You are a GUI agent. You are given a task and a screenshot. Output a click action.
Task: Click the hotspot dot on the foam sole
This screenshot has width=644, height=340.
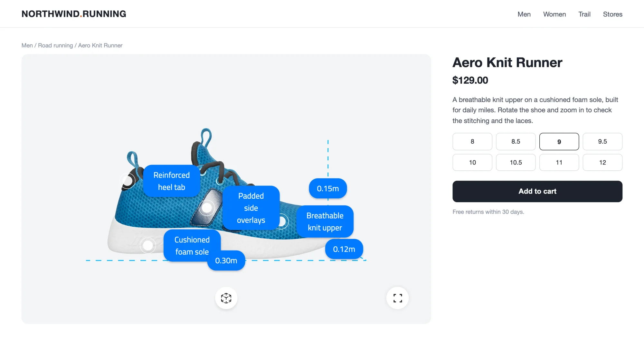[x=148, y=246]
